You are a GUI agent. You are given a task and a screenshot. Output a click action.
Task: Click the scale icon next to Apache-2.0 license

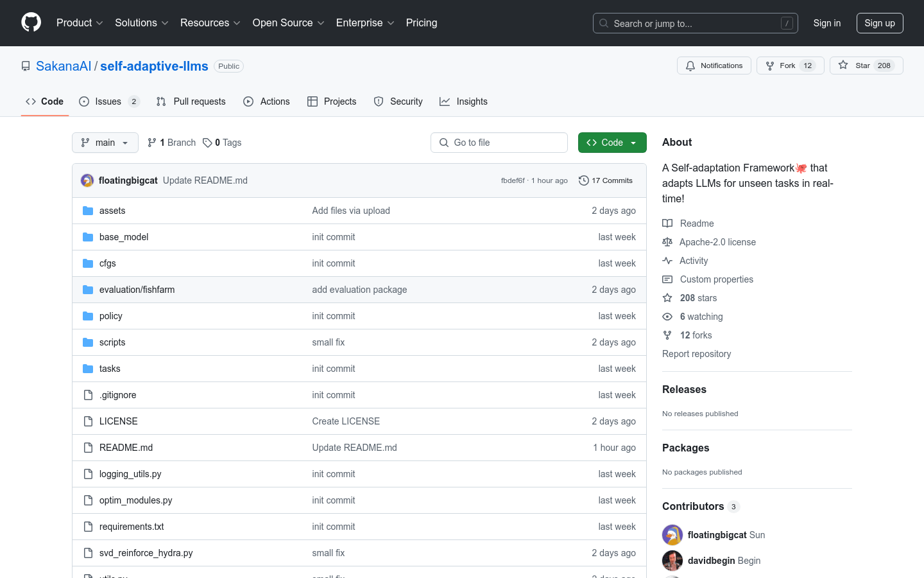[667, 242]
